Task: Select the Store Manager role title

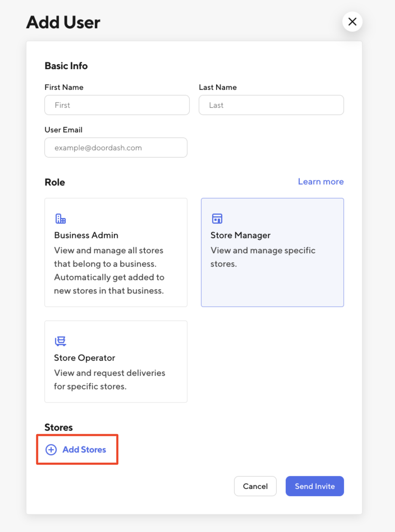Action: tap(241, 235)
